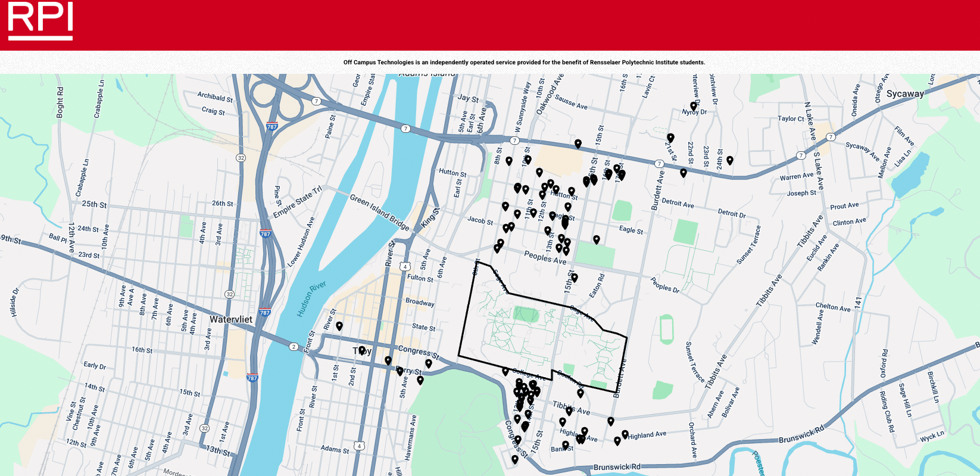Click the Jacob St label
The image size is (980, 476).
[480, 221]
